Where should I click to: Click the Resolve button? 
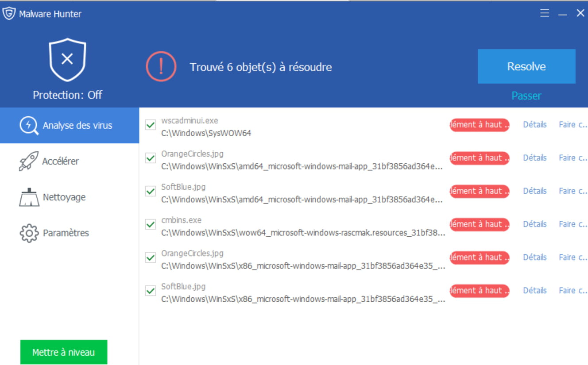[526, 66]
